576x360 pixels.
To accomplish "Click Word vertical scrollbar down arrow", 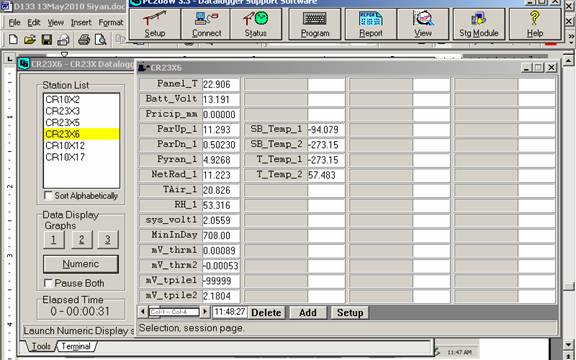I will coord(568,345).
